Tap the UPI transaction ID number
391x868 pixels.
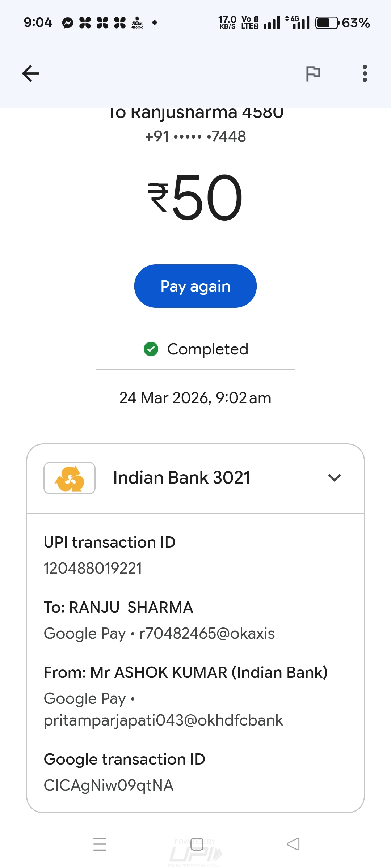click(x=93, y=568)
